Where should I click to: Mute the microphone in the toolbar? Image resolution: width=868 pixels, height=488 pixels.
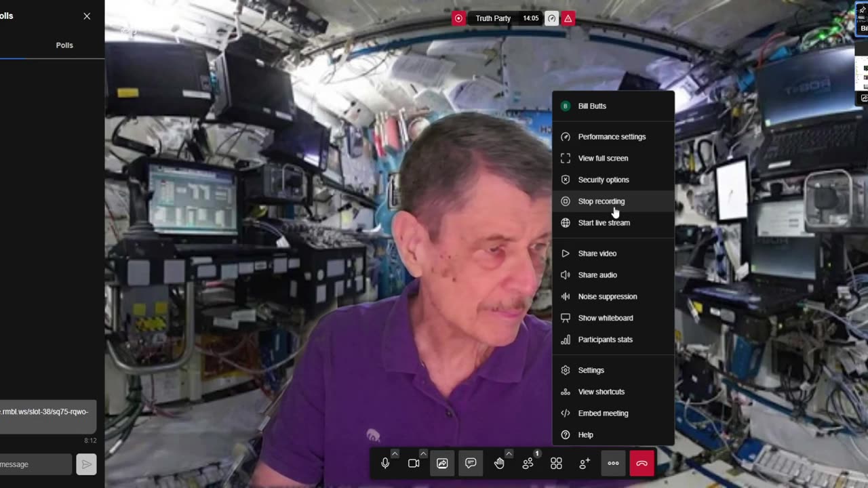[385, 464]
